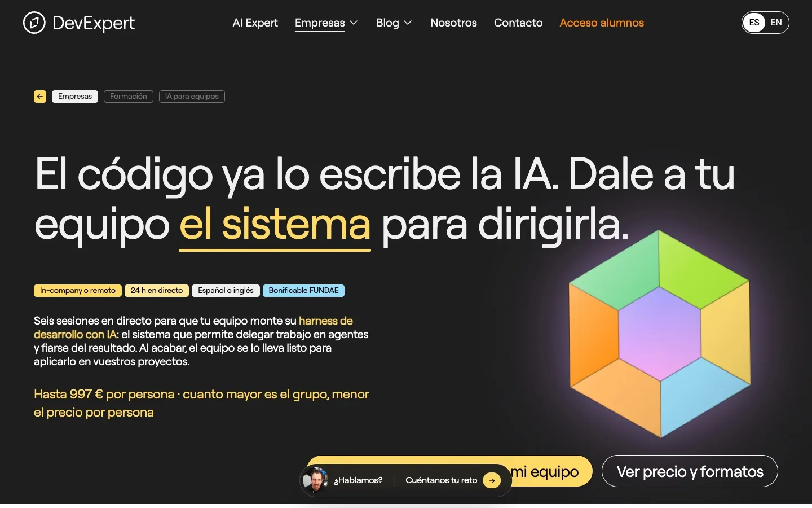
Task: Open the Nosotros page
Action: 453,23
